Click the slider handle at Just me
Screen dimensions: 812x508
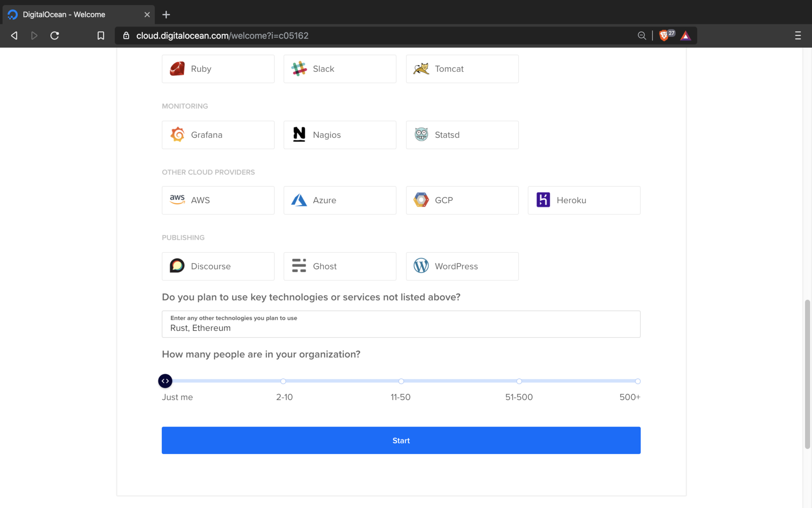point(165,381)
